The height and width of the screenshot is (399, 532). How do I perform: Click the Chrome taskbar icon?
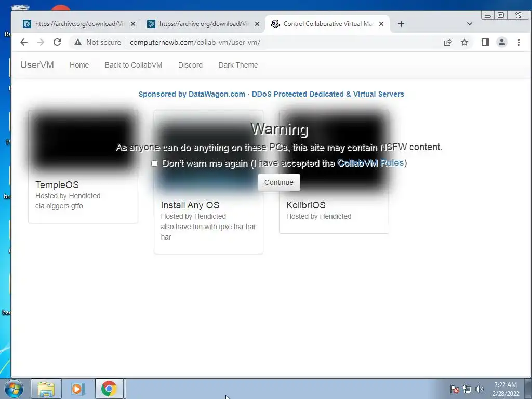(109, 389)
